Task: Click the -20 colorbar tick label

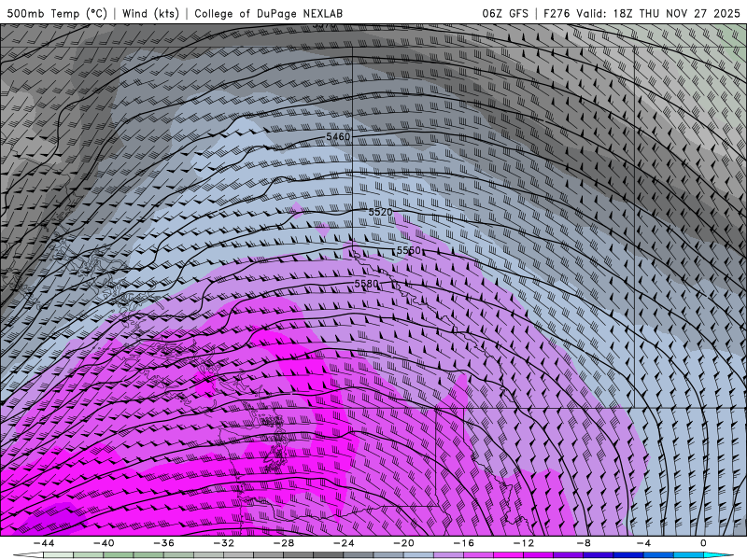Action: coord(404,543)
